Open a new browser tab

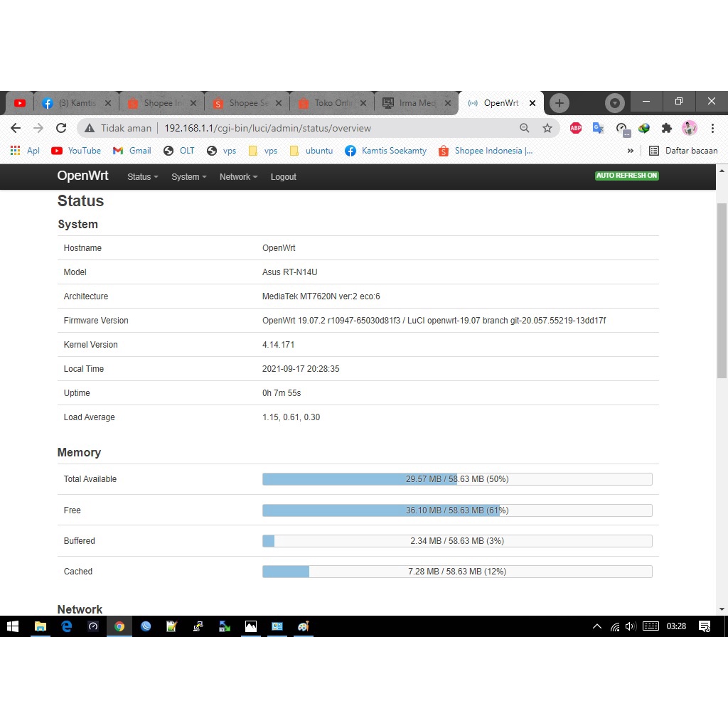pos(560,103)
